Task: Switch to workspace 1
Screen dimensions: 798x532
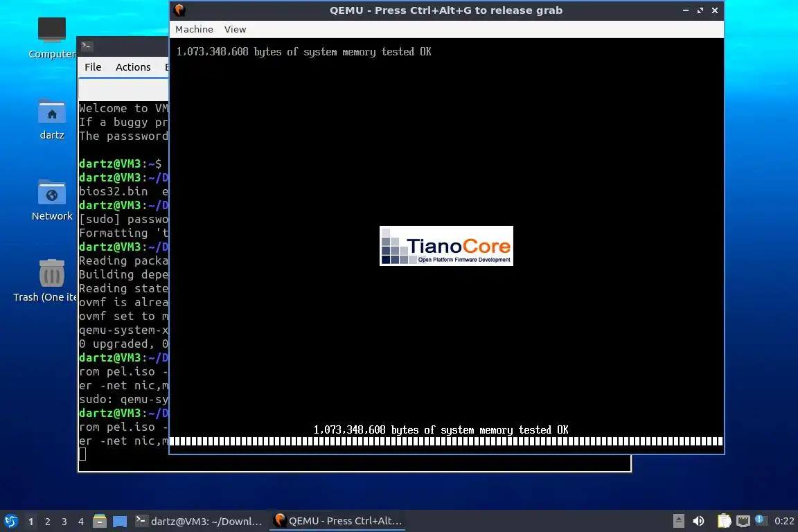Action: click(x=30, y=522)
